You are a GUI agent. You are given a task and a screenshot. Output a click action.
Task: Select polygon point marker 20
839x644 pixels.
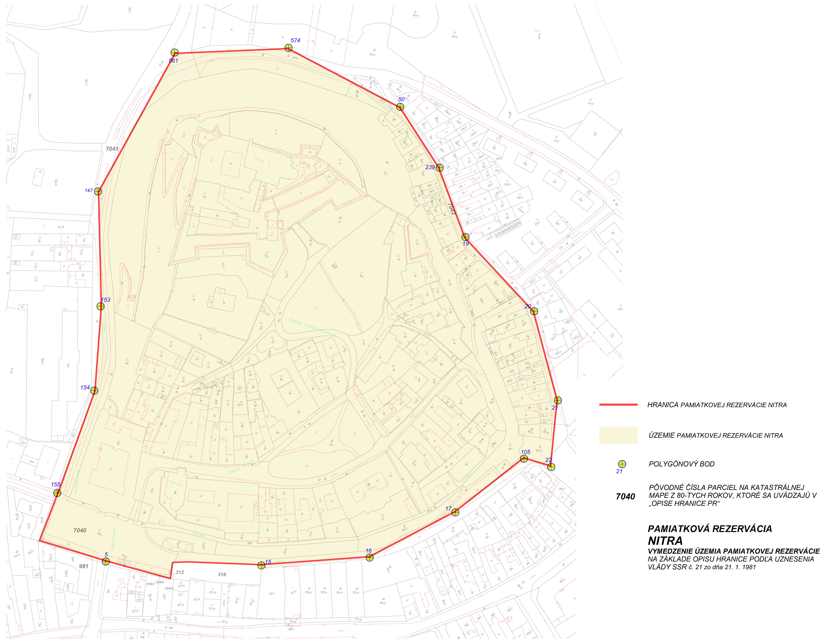pos(534,311)
